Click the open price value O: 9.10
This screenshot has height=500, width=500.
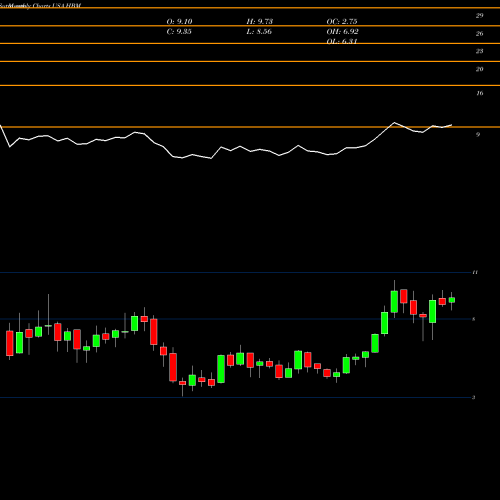(179, 22)
